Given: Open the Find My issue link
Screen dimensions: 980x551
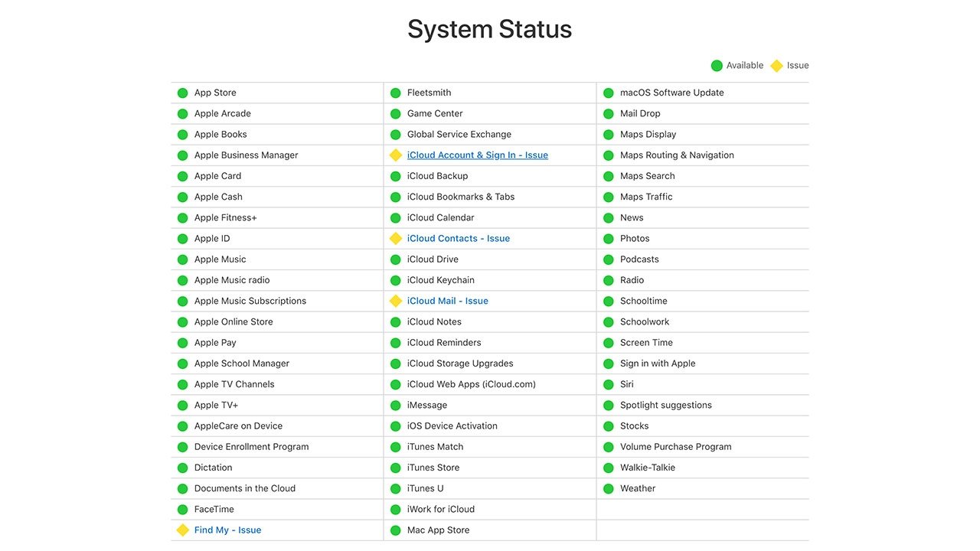Looking at the screenshot, I should pos(227,530).
